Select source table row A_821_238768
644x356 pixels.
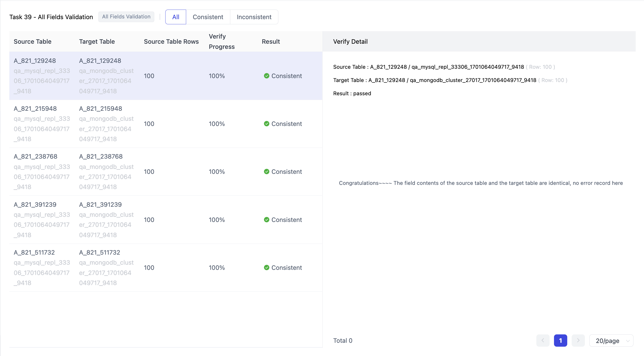tap(36, 156)
